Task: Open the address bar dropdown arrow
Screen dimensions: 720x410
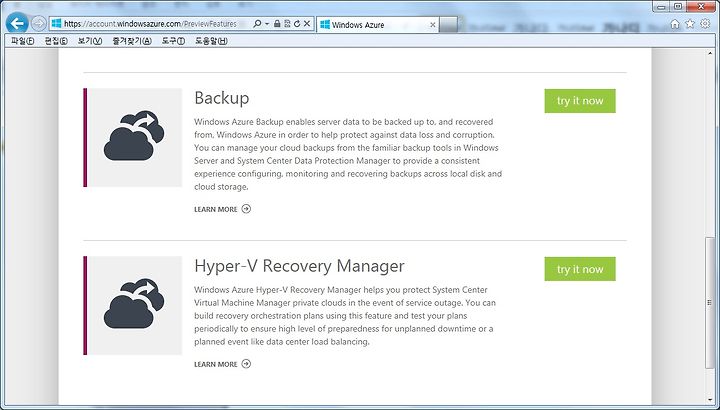Action: click(267, 24)
